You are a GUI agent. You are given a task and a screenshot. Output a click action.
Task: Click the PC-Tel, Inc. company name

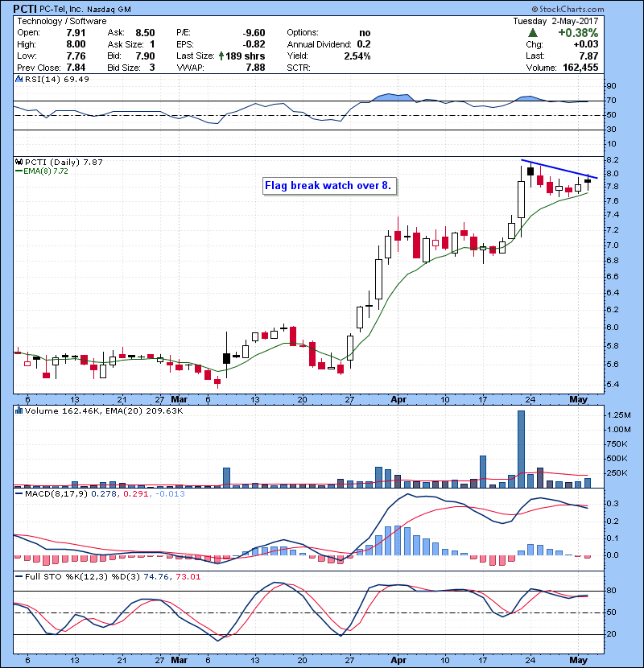point(62,10)
